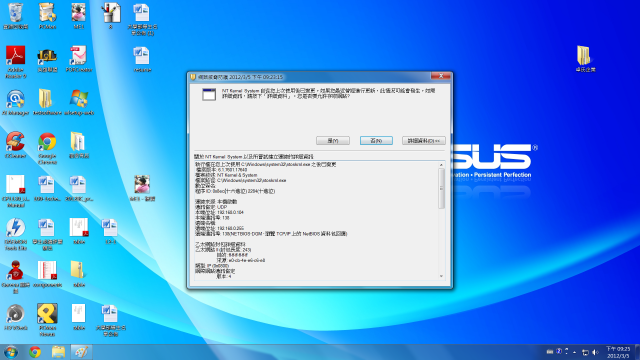Open the taskbar clock showing 2012/3/5
Image resolution: width=640 pixels, height=360 pixels.
click(x=618, y=352)
